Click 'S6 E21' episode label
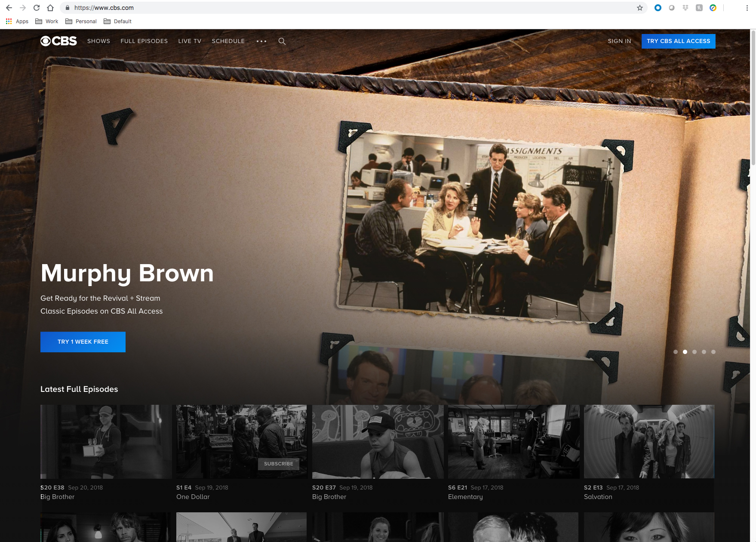Viewport: 756px width, 542px height. tap(458, 487)
